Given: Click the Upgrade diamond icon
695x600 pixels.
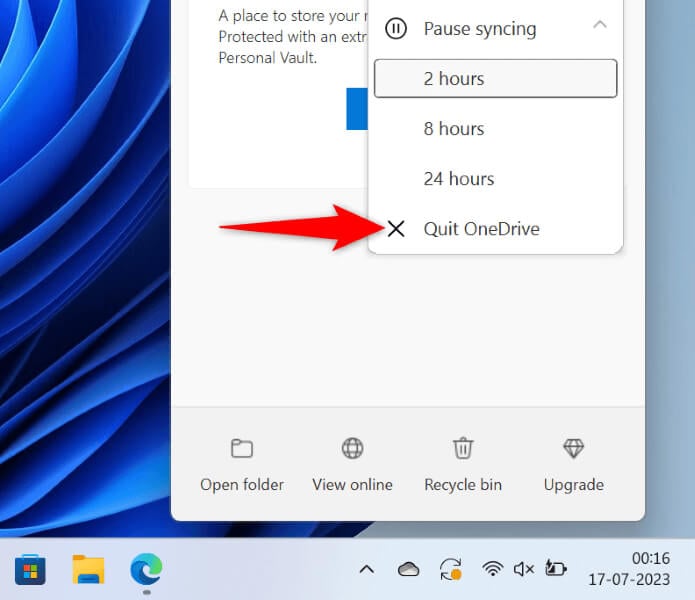Looking at the screenshot, I should (x=574, y=448).
